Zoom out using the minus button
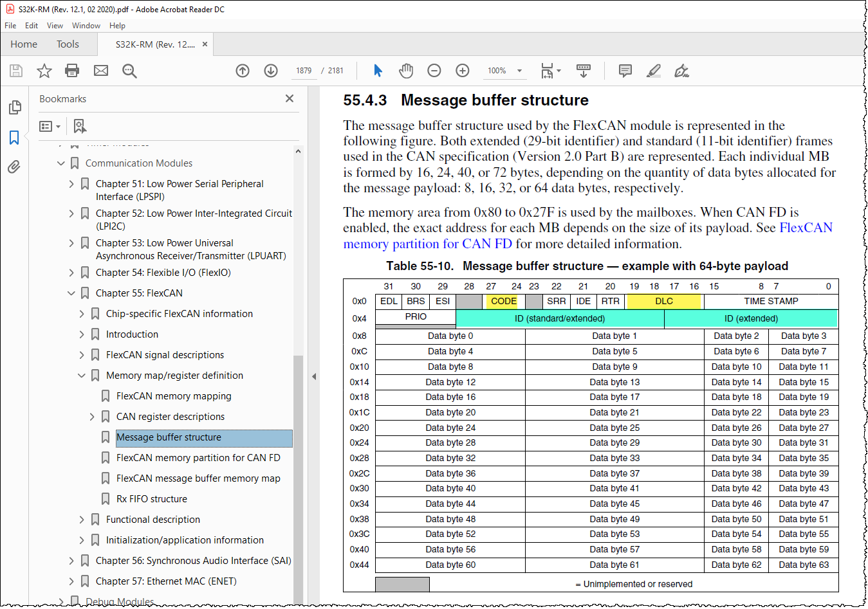Image resolution: width=868 pixels, height=609 pixels. point(434,71)
